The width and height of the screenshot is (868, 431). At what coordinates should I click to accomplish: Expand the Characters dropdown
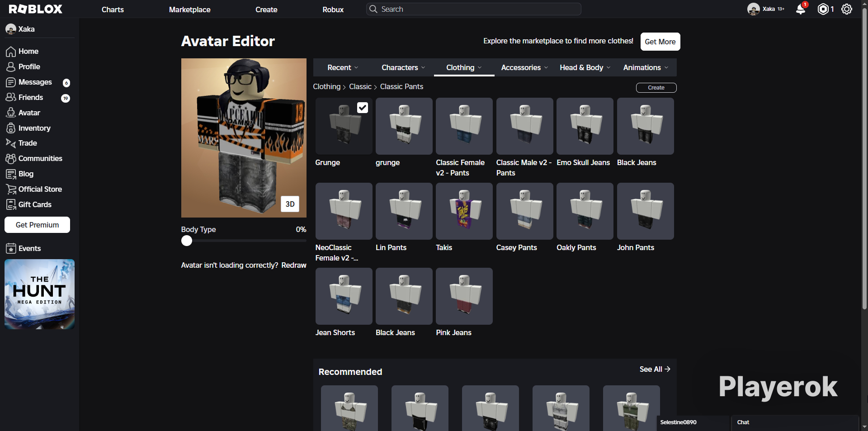click(403, 67)
